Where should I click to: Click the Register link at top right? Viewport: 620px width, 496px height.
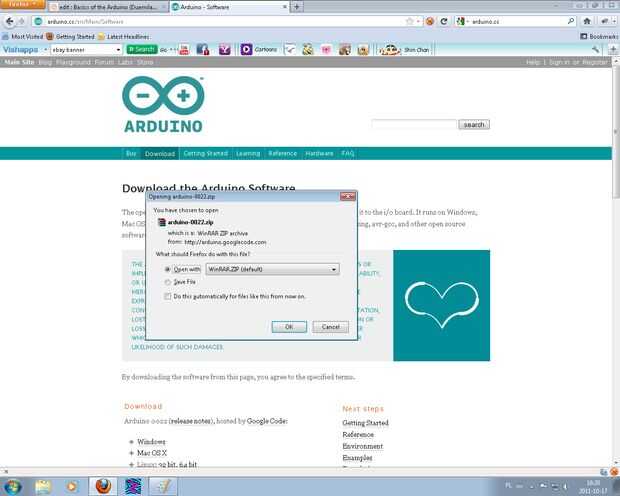594,62
